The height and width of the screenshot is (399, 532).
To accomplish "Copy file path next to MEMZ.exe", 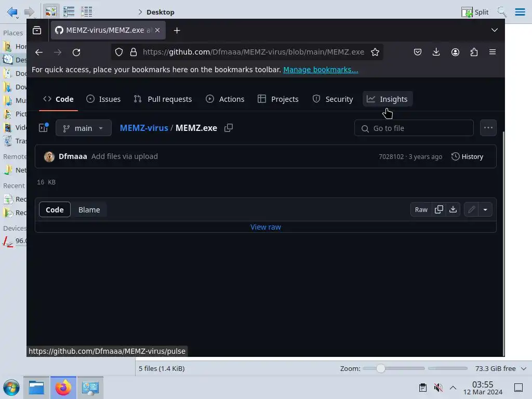I will click(229, 128).
